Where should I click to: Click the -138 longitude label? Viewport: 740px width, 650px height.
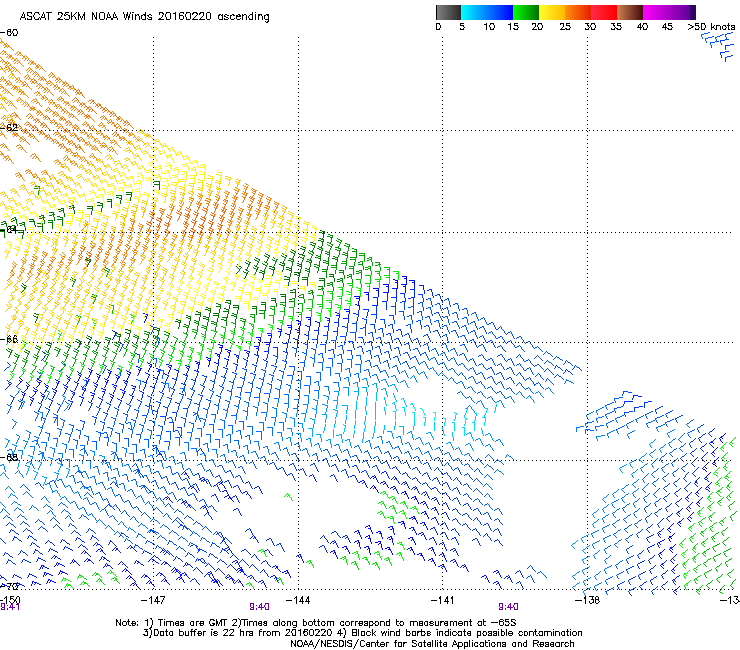point(587,599)
